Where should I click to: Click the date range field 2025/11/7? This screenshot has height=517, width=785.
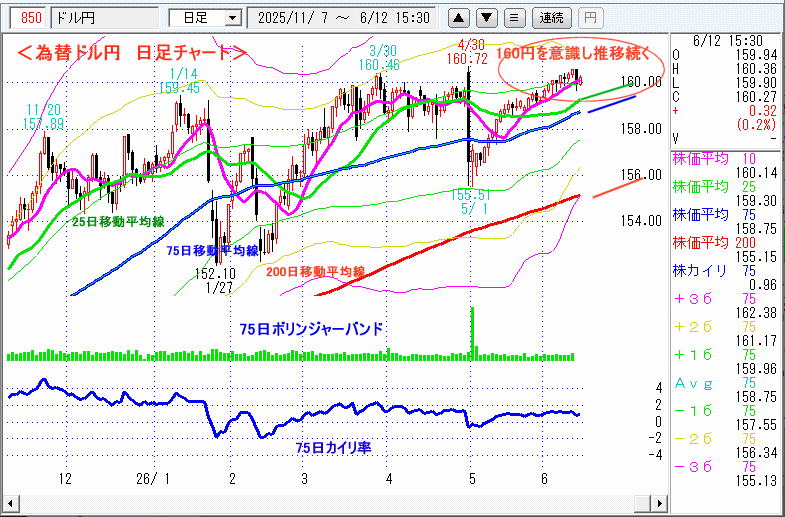pyautogui.click(x=343, y=19)
